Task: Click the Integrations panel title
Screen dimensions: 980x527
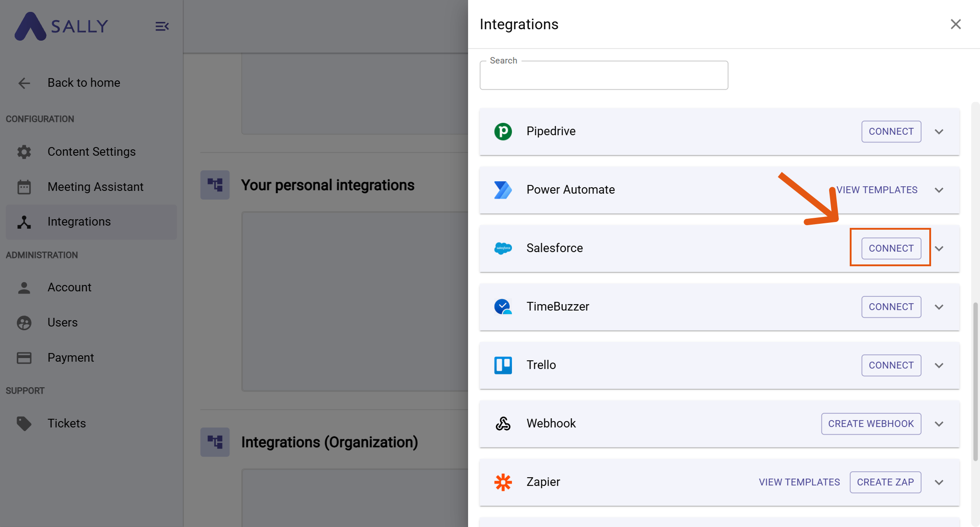Action: [x=519, y=24]
